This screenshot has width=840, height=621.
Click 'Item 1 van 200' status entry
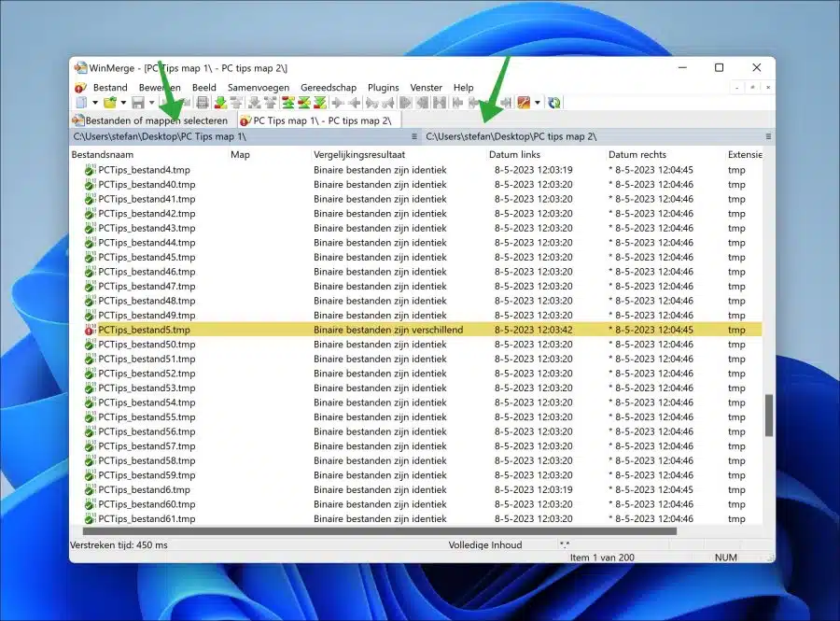602,557
